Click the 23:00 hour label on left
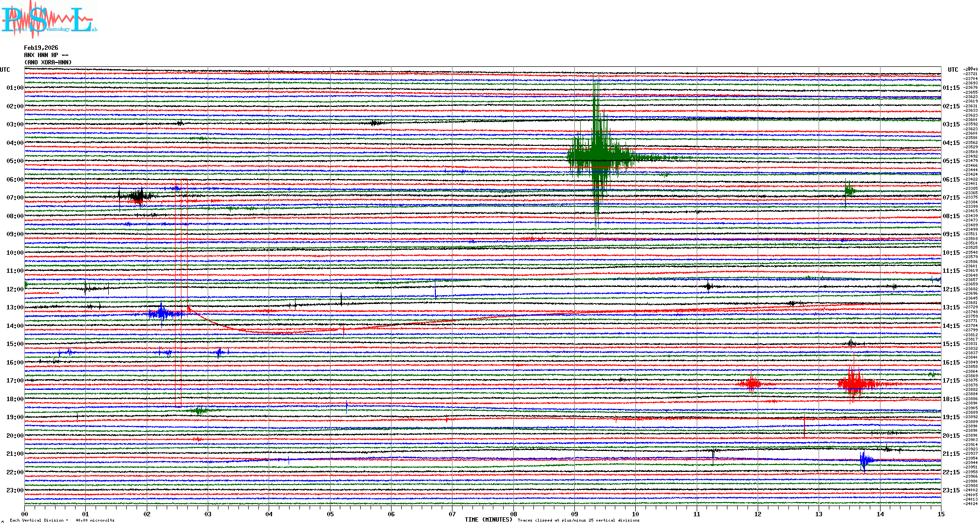 (x=15, y=490)
